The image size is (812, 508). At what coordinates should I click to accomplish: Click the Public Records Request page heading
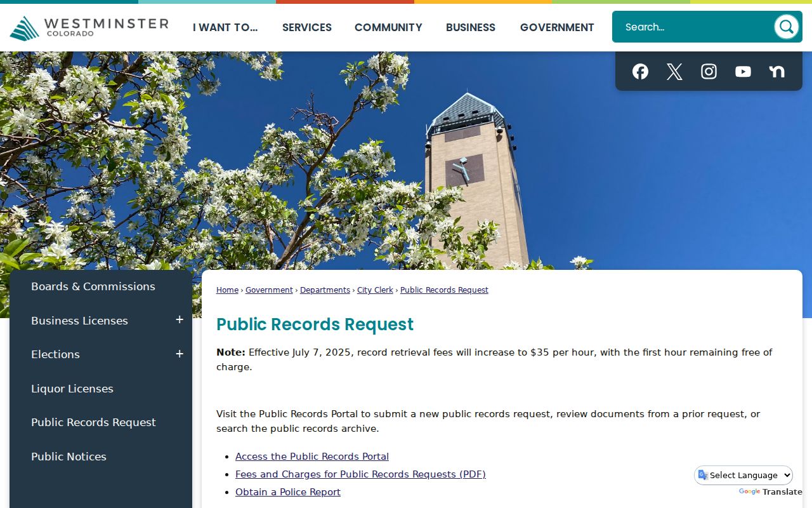[x=315, y=324]
